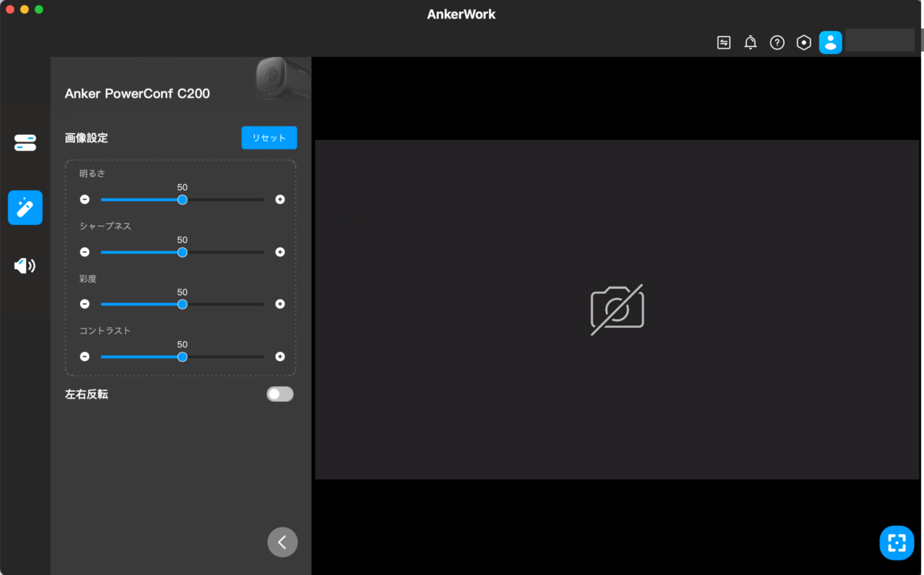The width and height of the screenshot is (924, 575).
Task: Collapse the settings panel with back arrow
Action: [283, 542]
